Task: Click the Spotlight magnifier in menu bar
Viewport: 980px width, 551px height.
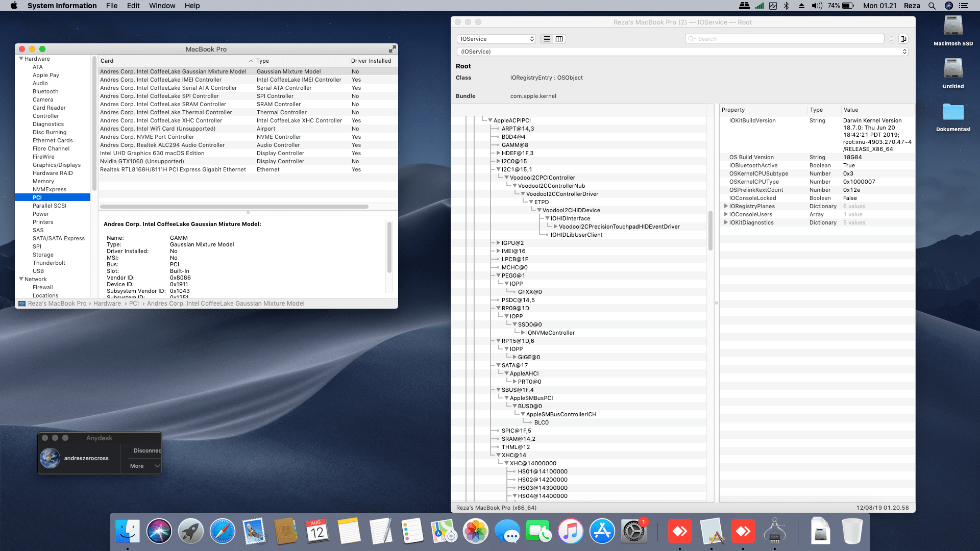Action: click(932, 6)
